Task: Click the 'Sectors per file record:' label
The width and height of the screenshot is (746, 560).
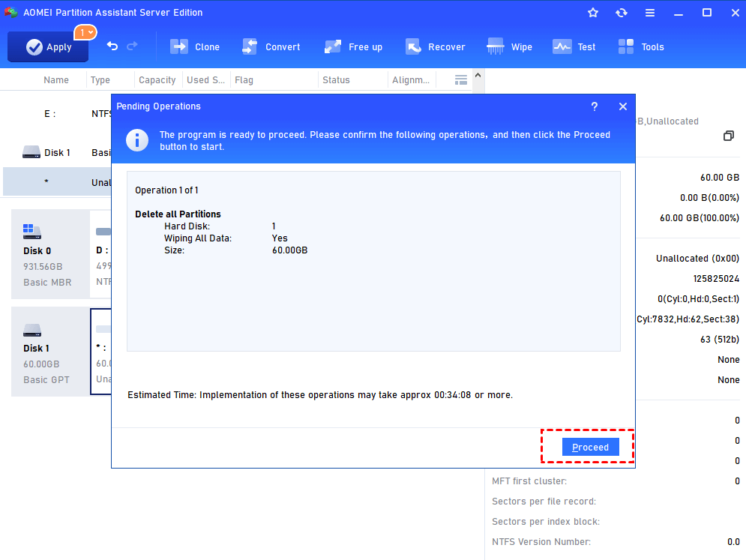Action: click(544, 502)
